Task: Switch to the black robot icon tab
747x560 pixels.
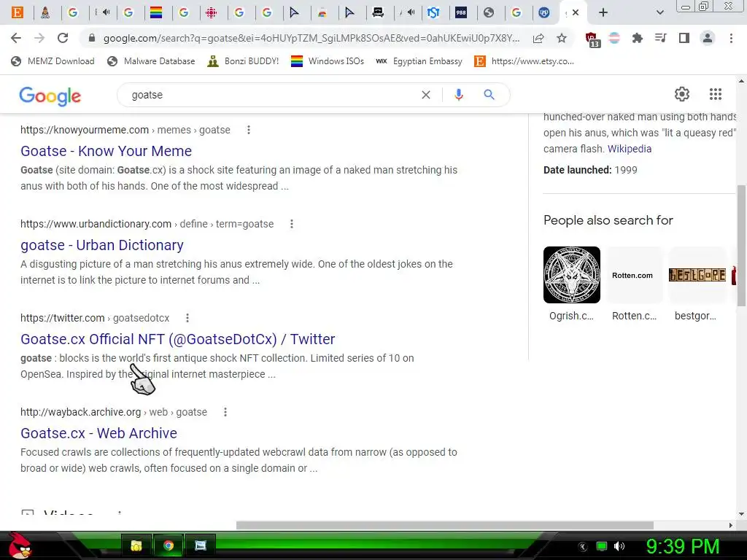Action: pos(378,12)
